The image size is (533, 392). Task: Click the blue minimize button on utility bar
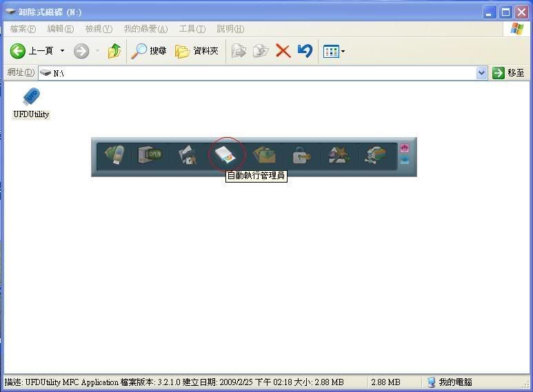[x=404, y=161]
